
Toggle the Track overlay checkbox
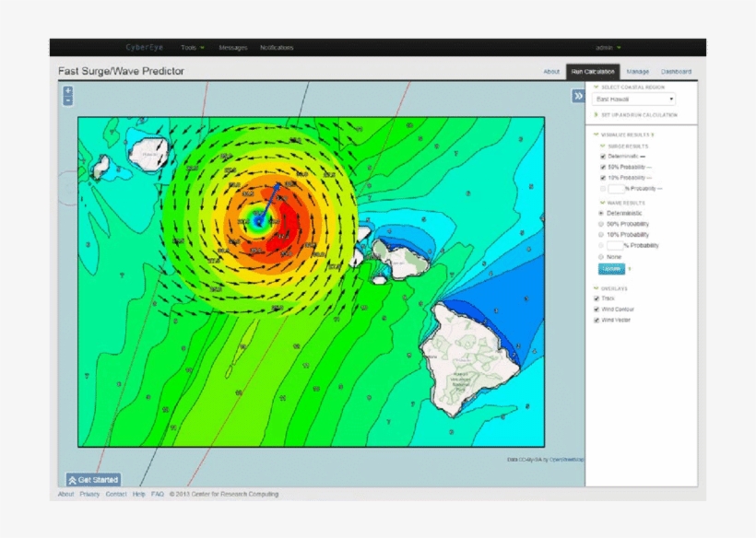point(595,298)
